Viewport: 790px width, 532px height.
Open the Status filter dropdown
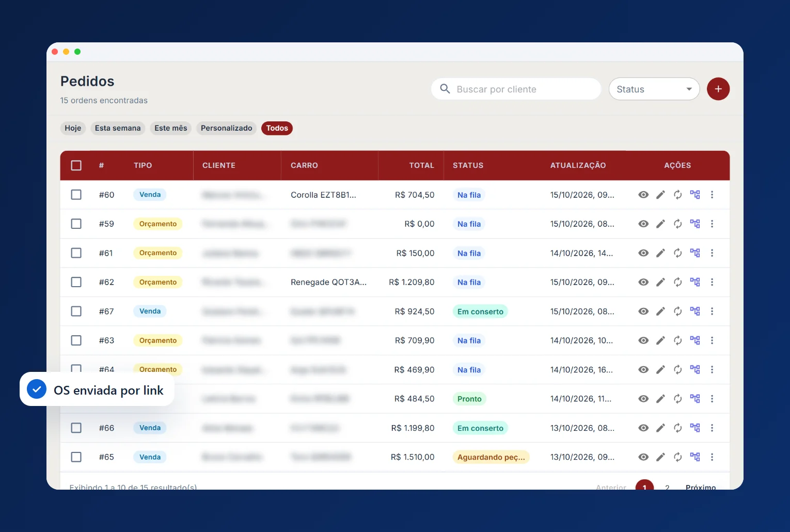654,89
